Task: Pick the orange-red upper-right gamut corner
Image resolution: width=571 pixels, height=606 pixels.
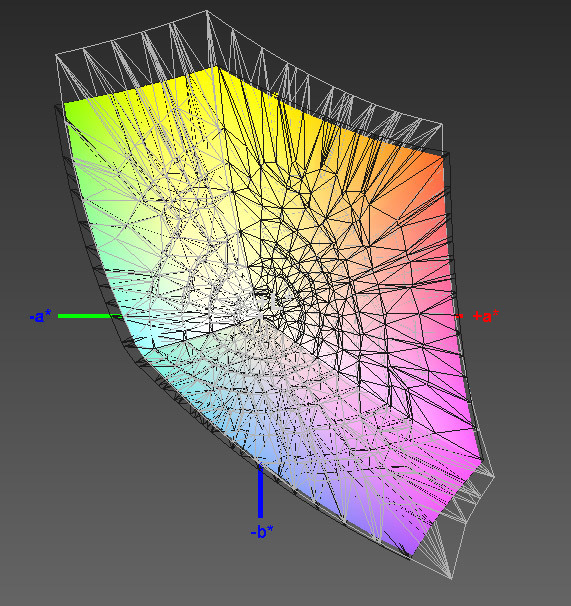Action: coord(437,162)
